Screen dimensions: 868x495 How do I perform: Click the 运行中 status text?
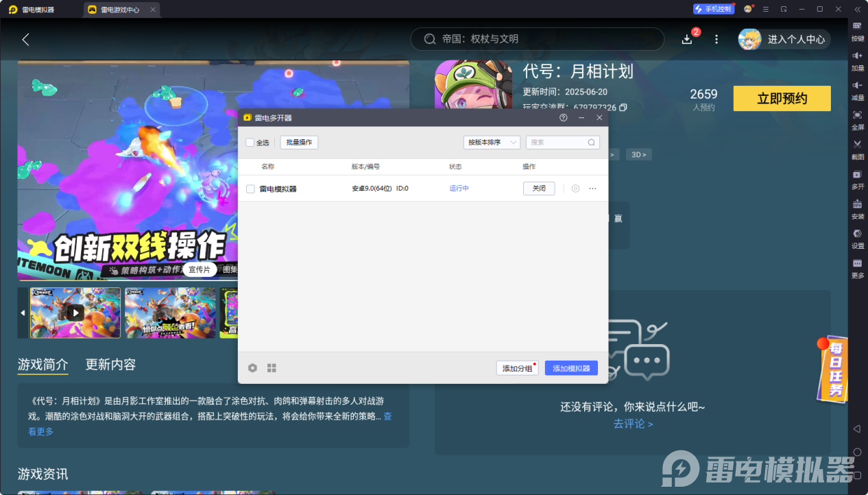(459, 189)
